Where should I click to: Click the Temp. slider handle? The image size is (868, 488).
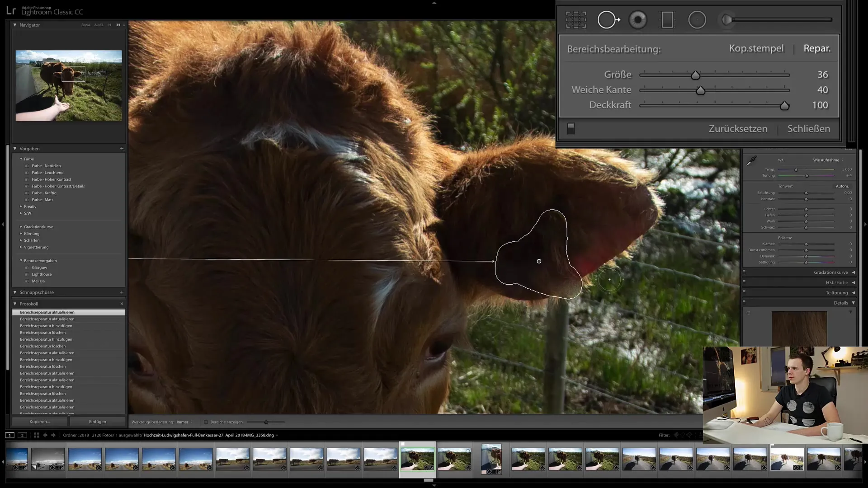point(796,170)
